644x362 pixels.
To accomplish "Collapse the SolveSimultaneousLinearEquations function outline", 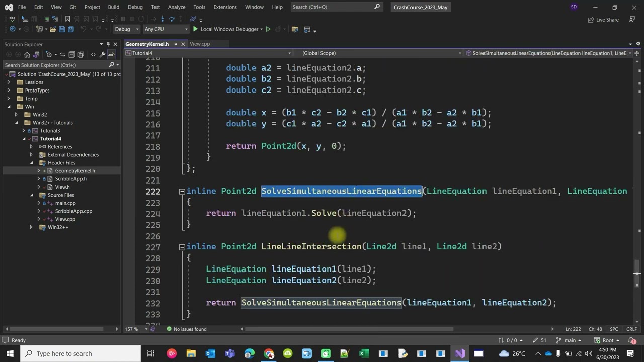I will pos(182,191).
